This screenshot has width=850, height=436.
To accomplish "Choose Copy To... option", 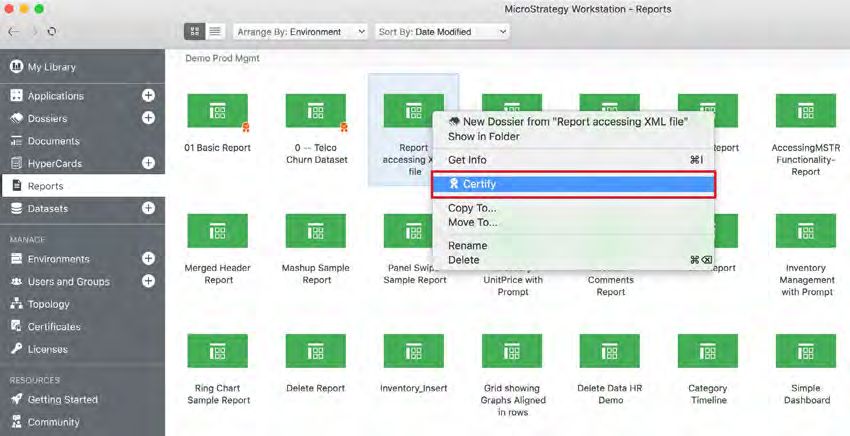I will coord(574,208).
